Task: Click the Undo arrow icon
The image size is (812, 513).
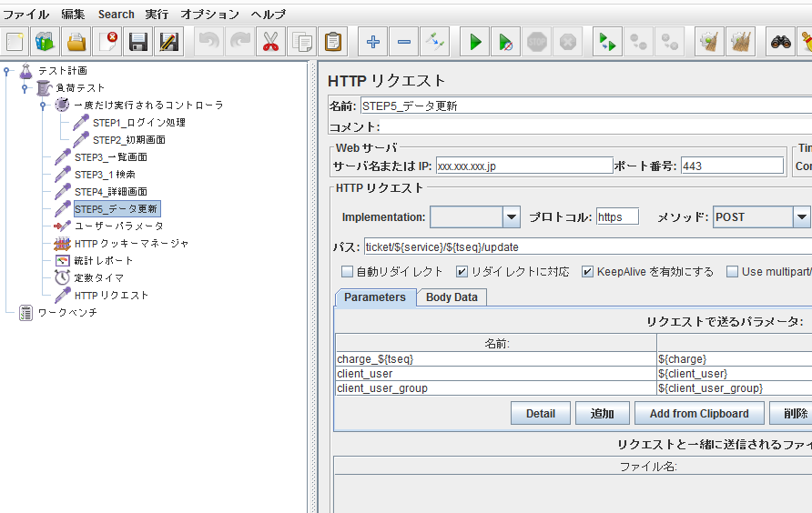Action: pos(208,42)
